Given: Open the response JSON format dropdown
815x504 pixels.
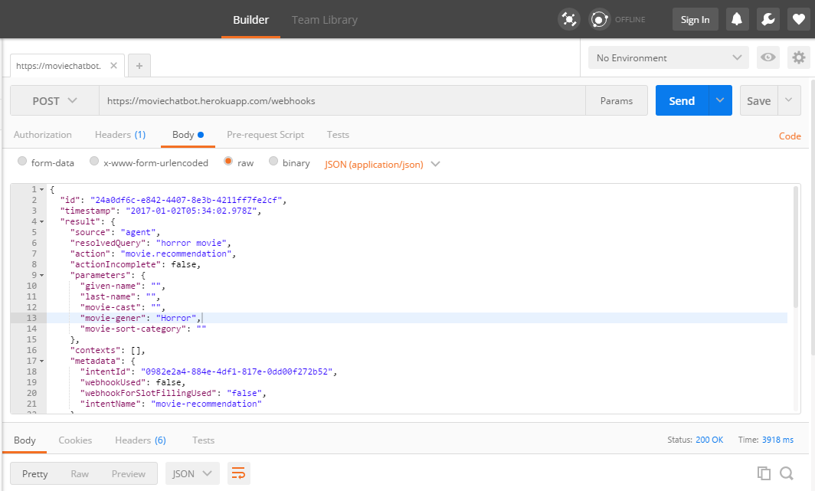Looking at the screenshot, I should point(192,473).
